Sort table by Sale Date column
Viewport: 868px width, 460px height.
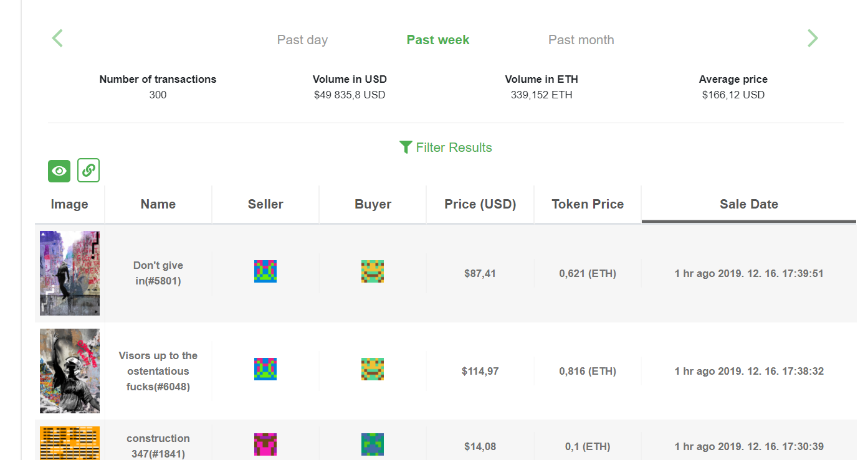pyautogui.click(x=749, y=204)
